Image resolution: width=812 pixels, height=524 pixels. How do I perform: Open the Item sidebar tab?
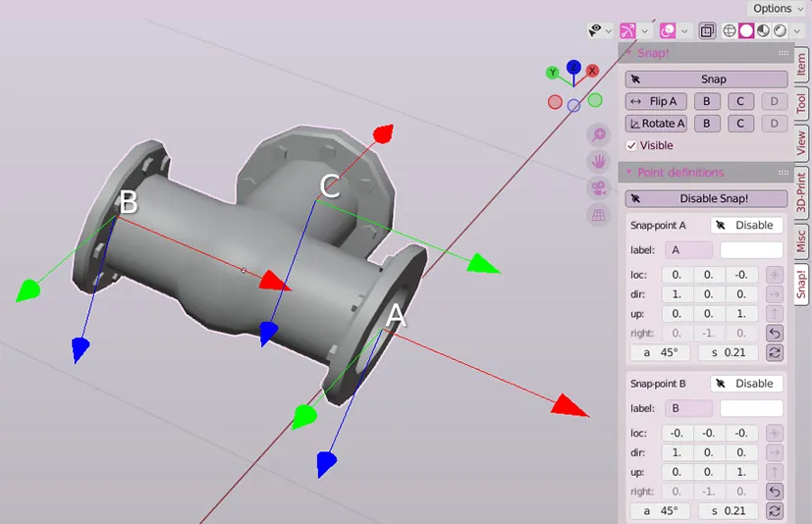click(801, 65)
